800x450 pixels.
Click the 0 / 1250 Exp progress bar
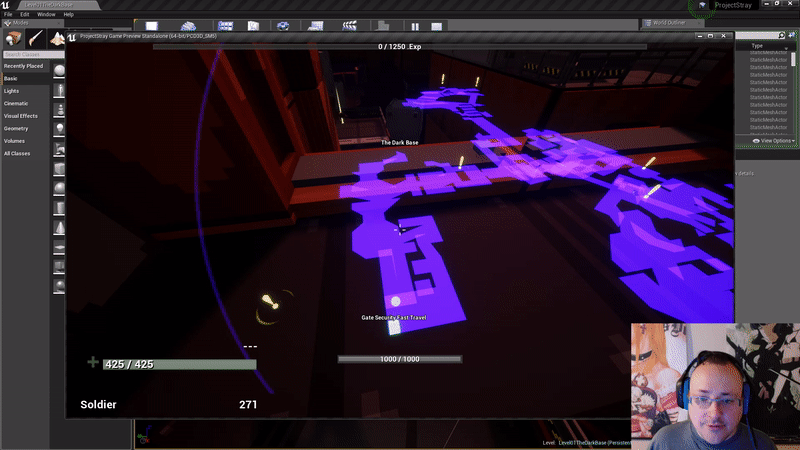tap(399, 46)
